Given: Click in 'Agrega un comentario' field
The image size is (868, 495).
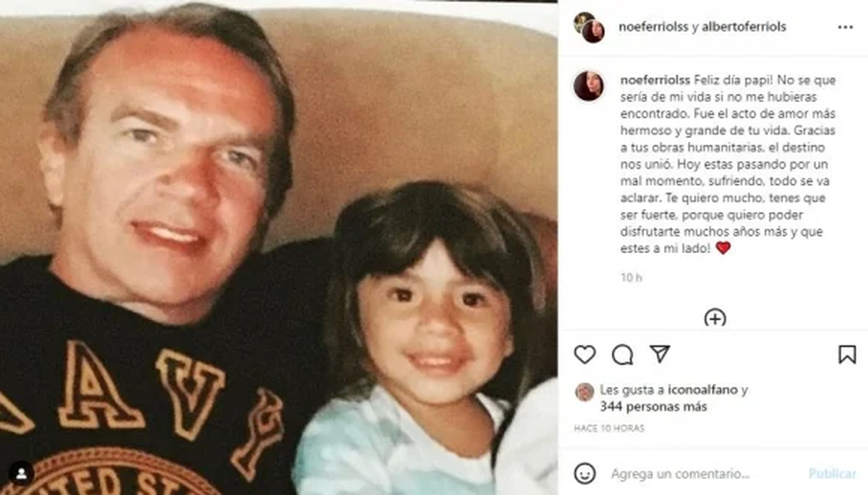Looking at the screenshot, I should tap(681, 474).
